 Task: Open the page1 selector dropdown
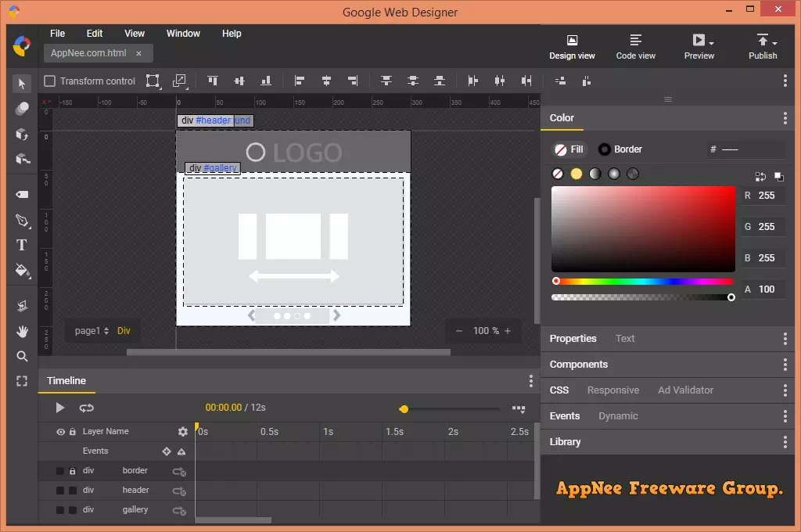[x=92, y=331]
